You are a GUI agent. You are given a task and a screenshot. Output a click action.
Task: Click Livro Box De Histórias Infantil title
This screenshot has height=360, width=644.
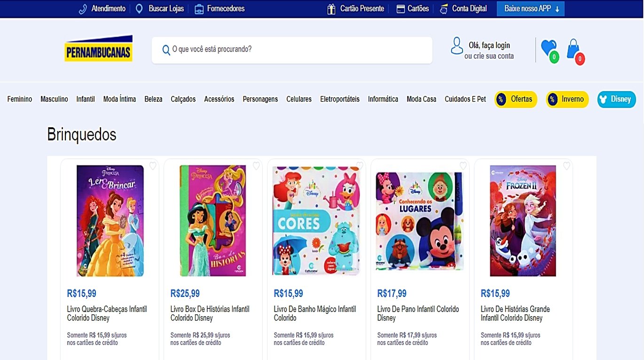pos(210,313)
